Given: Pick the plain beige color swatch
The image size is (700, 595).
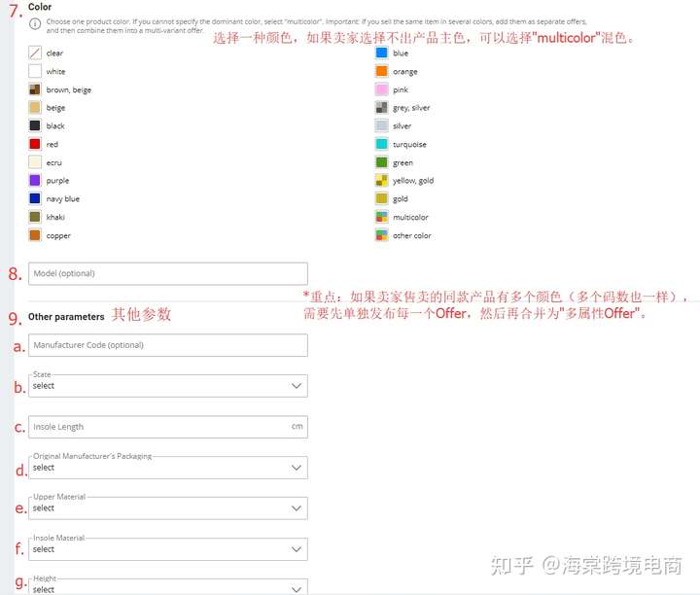Looking at the screenshot, I should 35,108.
